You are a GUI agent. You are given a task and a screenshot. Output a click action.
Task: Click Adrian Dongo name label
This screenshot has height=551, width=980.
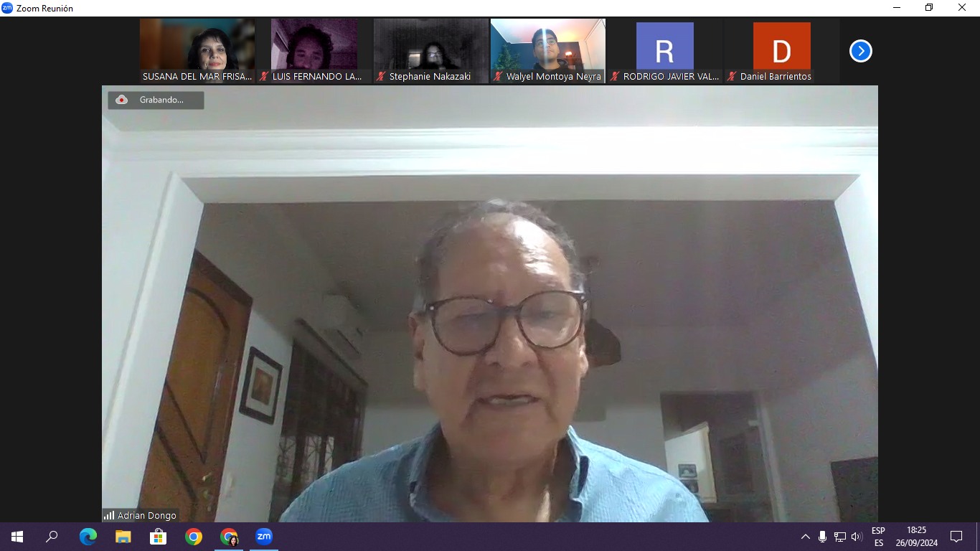[147, 515]
